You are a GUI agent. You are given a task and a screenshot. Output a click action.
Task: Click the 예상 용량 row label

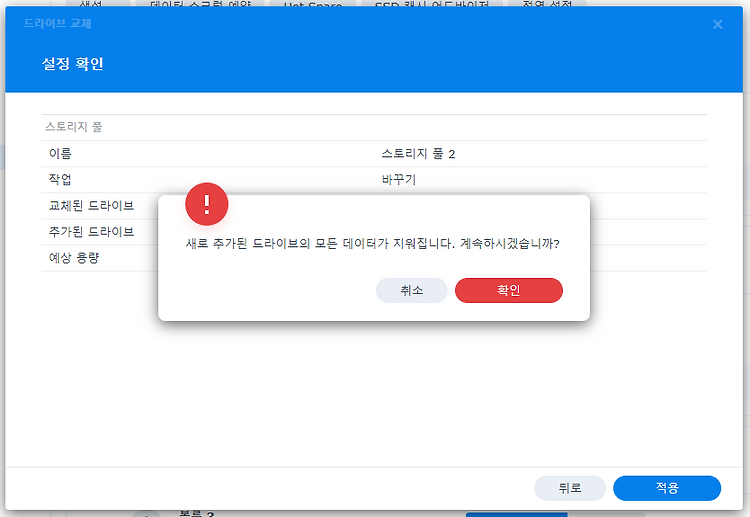74,258
